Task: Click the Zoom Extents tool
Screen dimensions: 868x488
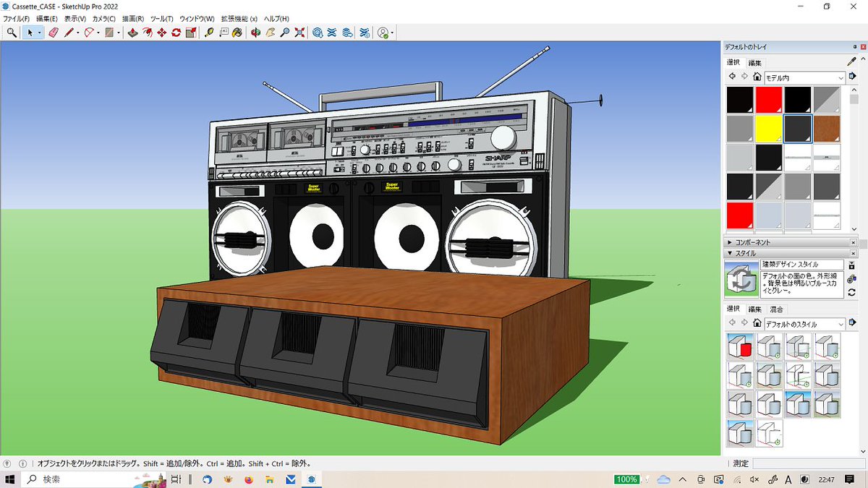Action: pyautogui.click(x=299, y=33)
